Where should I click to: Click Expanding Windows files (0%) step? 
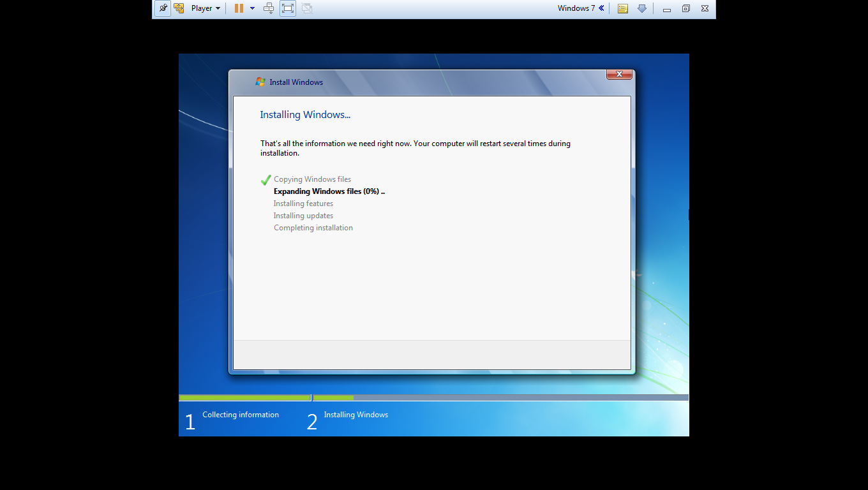pos(329,191)
